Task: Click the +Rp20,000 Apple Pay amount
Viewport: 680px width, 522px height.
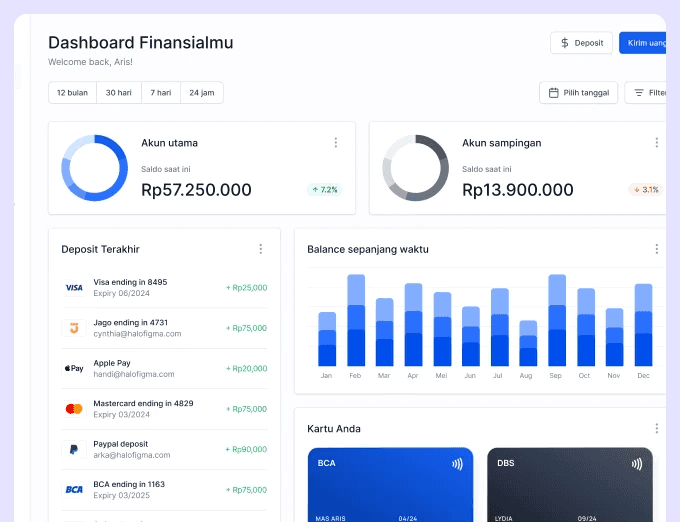Action: [x=246, y=369]
